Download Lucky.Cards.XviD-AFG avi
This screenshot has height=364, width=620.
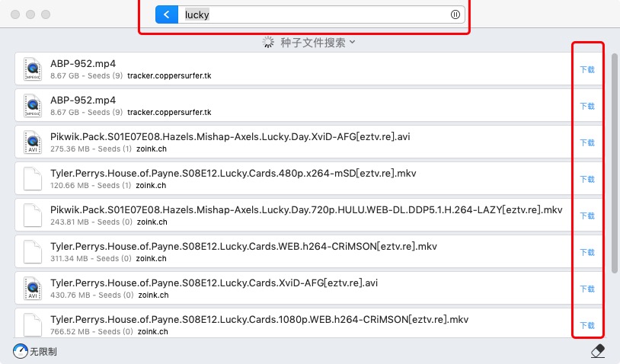click(x=587, y=289)
